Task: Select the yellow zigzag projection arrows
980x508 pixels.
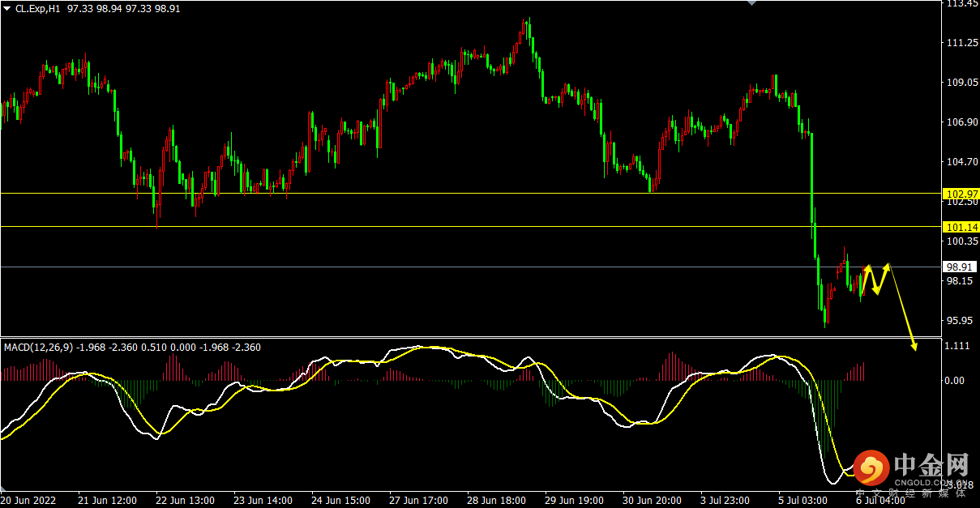Action: click(875, 280)
